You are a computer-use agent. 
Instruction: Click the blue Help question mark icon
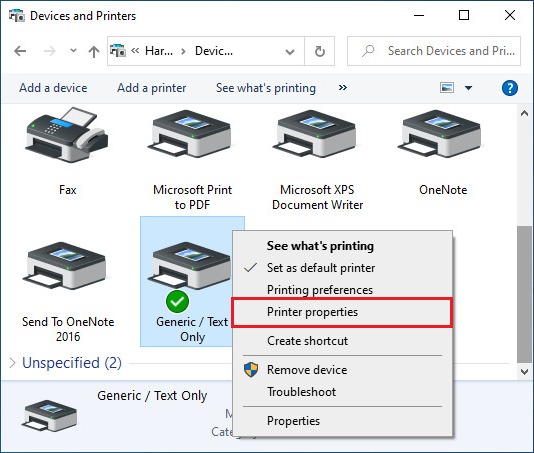tap(509, 88)
